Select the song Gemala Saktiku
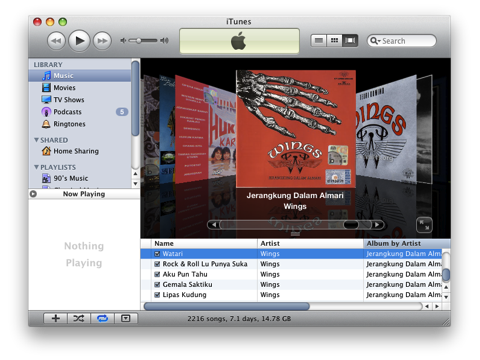The image size is (480, 360). 187,285
